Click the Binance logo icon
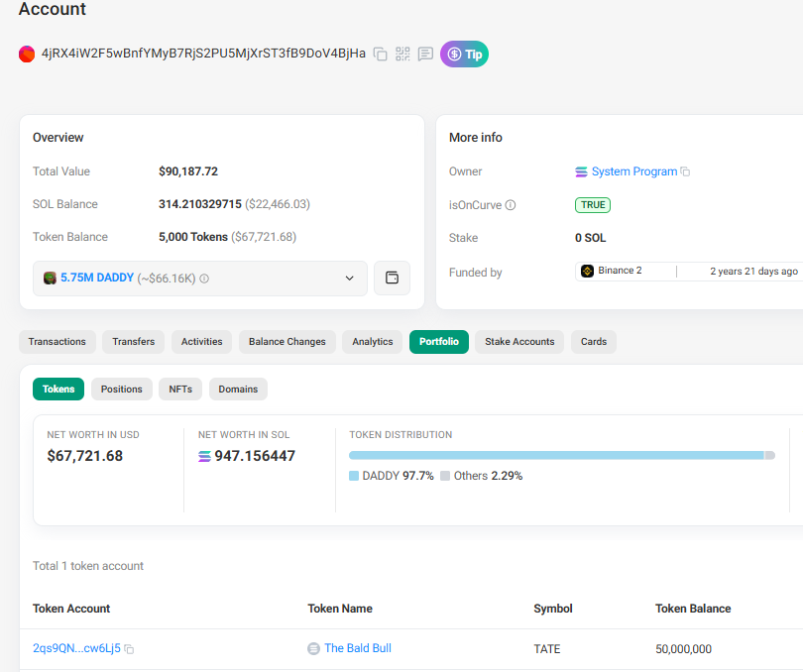The width and height of the screenshot is (803, 672). 588,271
